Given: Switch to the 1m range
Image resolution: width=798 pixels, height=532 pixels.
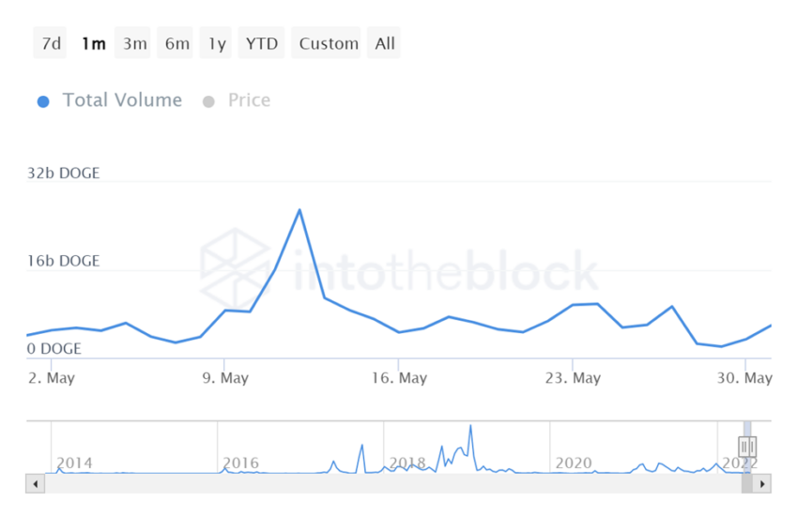Looking at the screenshot, I should pyautogui.click(x=93, y=43).
